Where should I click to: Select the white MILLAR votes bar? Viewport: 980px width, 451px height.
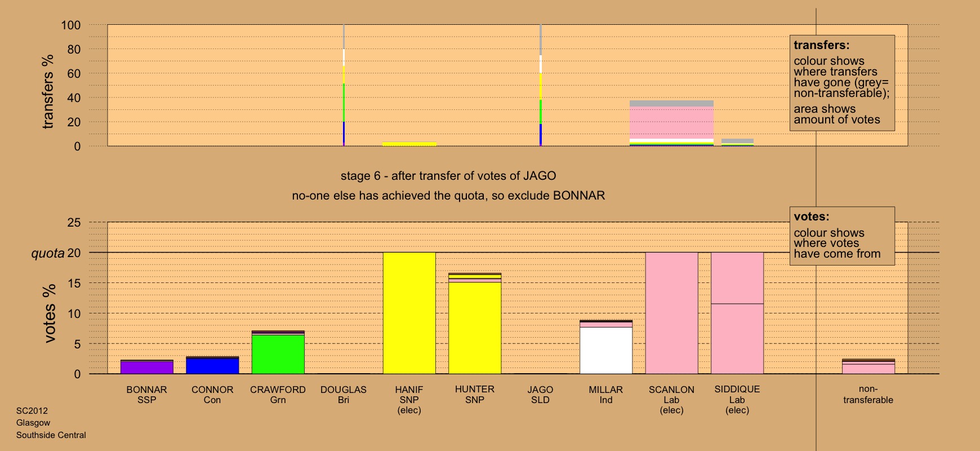[606, 350]
